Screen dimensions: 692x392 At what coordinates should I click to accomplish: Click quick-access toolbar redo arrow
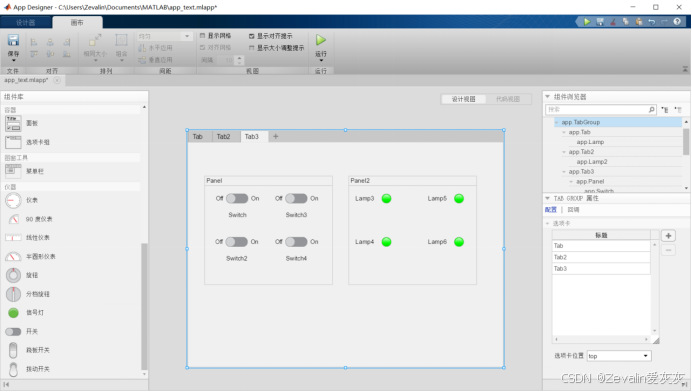tap(664, 22)
